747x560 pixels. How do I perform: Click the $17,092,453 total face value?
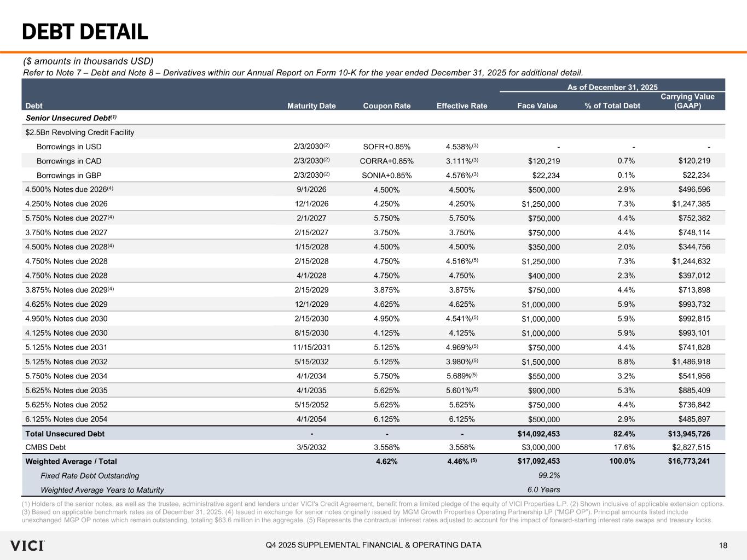click(x=538, y=462)
